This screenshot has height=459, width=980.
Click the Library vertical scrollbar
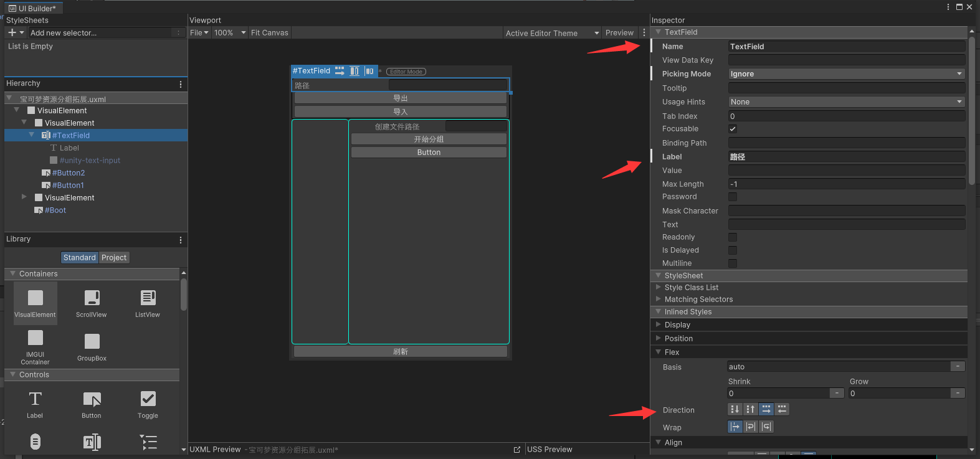[184, 294]
